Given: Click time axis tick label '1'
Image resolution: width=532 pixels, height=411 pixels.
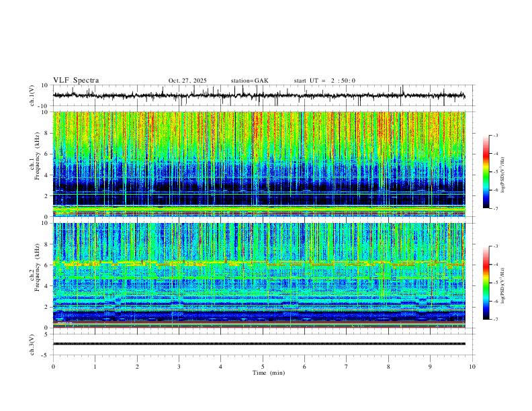Looking at the screenshot, I should (95, 367).
